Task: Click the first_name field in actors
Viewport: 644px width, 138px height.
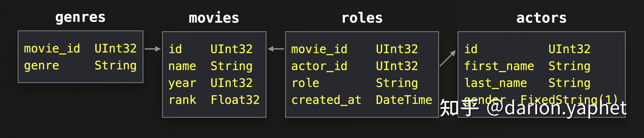Action: tap(499, 66)
